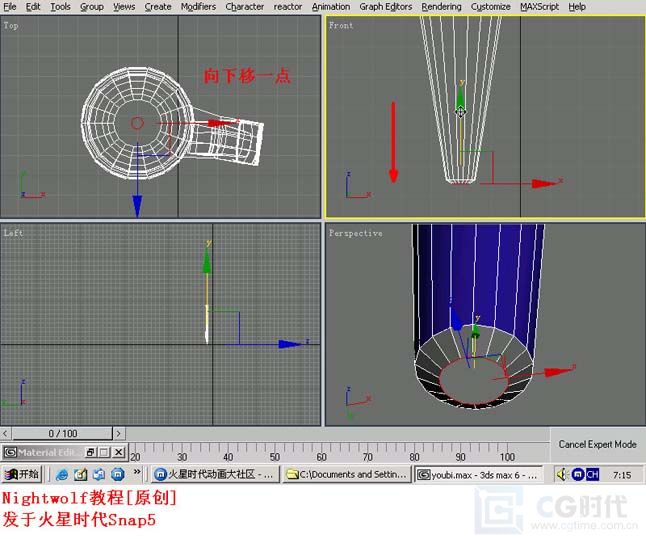
Task: Step time slider back with left arrow
Action: [x=5, y=434]
